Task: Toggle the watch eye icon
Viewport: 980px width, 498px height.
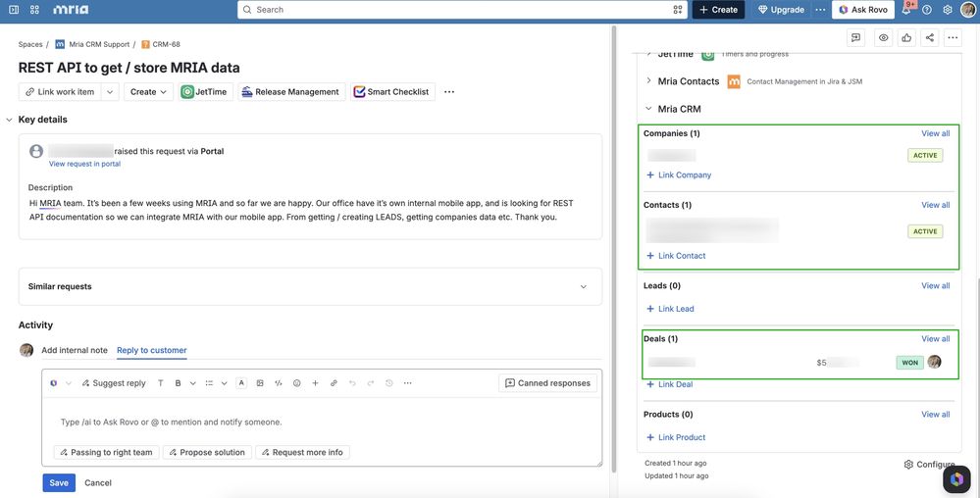Action: point(883,37)
